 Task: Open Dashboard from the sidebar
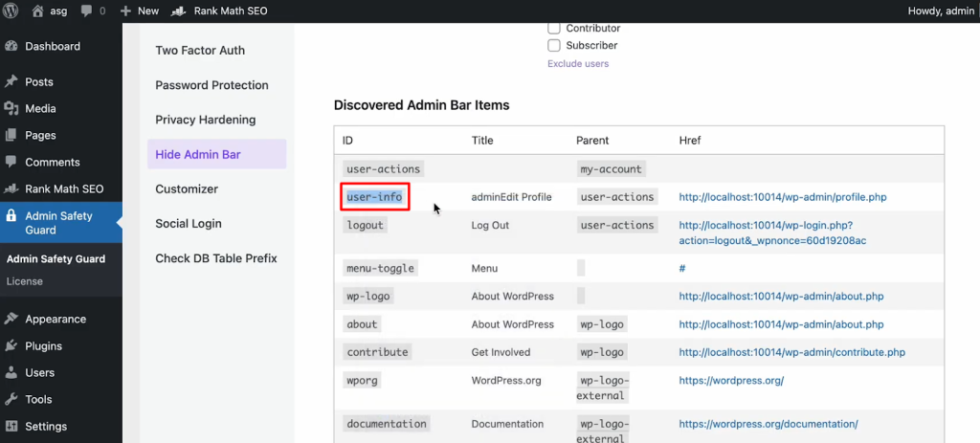[x=52, y=46]
